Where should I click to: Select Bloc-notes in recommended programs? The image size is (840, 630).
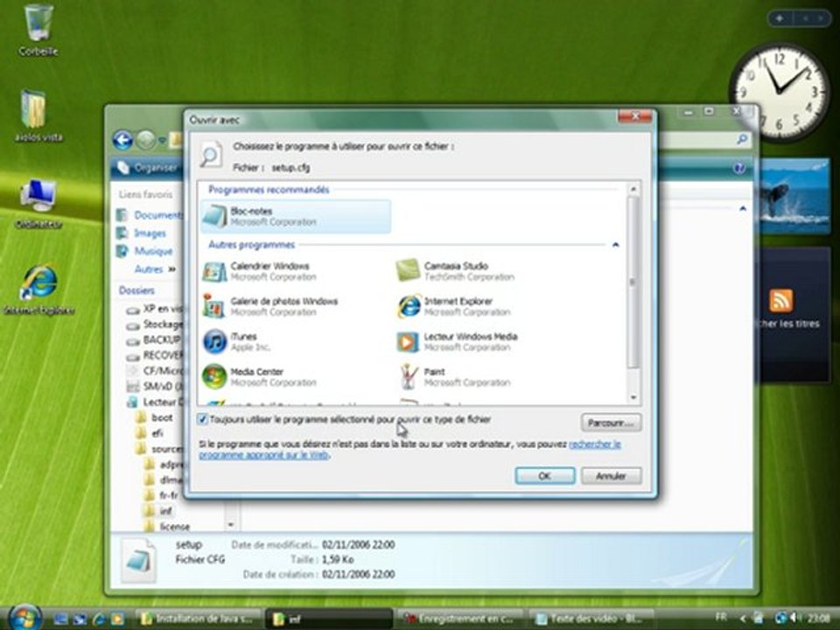point(296,216)
